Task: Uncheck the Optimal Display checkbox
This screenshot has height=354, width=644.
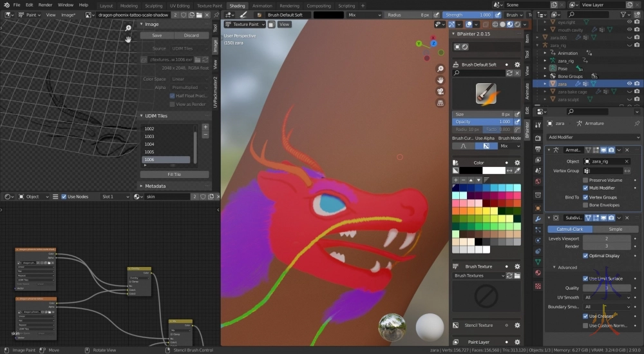Action: pos(585,255)
